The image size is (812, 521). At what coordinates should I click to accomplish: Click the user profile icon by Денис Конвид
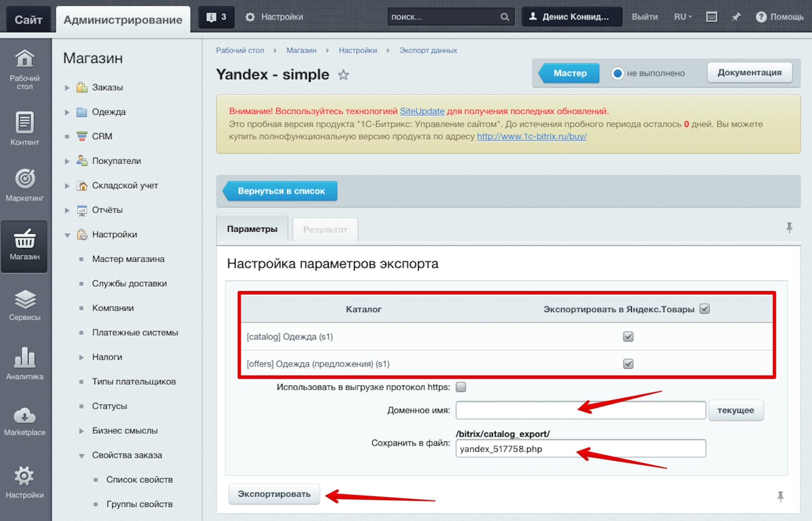click(x=533, y=17)
